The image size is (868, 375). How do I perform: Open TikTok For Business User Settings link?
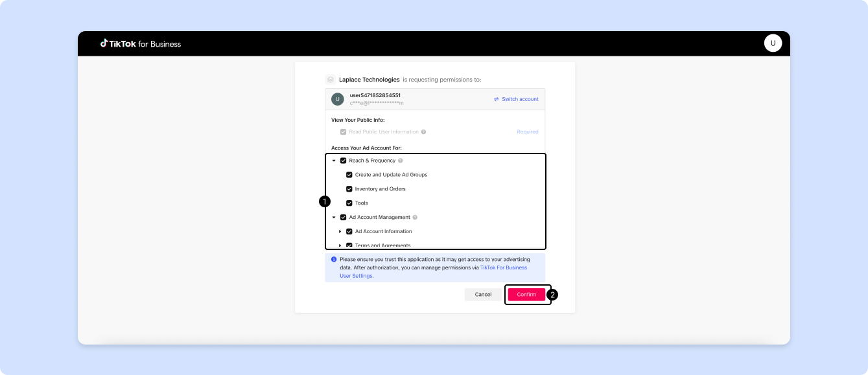pyautogui.click(x=503, y=267)
